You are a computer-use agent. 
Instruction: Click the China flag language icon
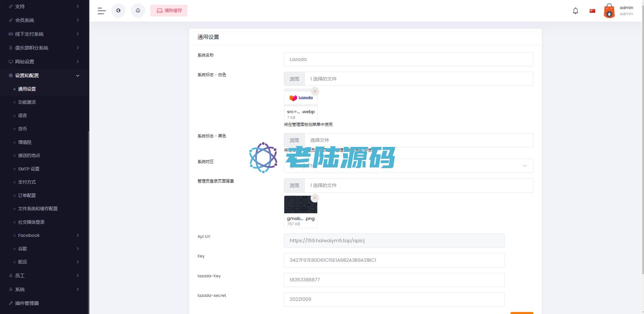(592, 11)
